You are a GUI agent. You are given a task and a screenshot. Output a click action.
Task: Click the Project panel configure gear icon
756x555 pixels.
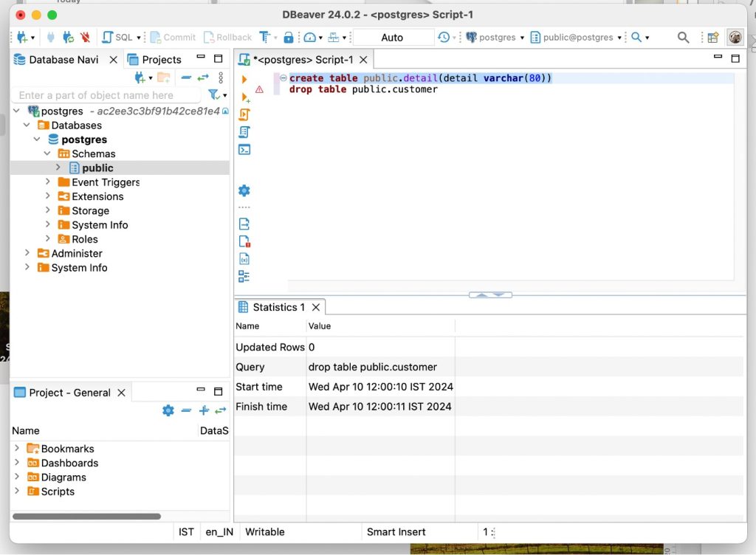[x=168, y=410]
